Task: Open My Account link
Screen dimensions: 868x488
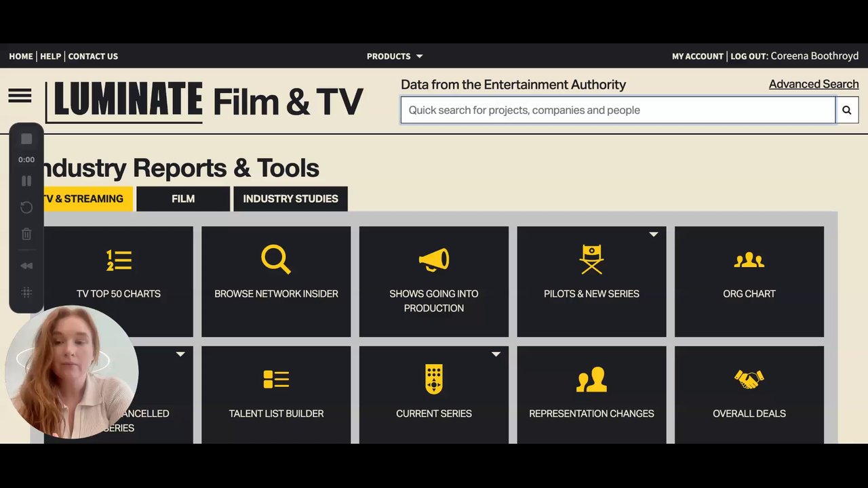Action: (698, 56)
